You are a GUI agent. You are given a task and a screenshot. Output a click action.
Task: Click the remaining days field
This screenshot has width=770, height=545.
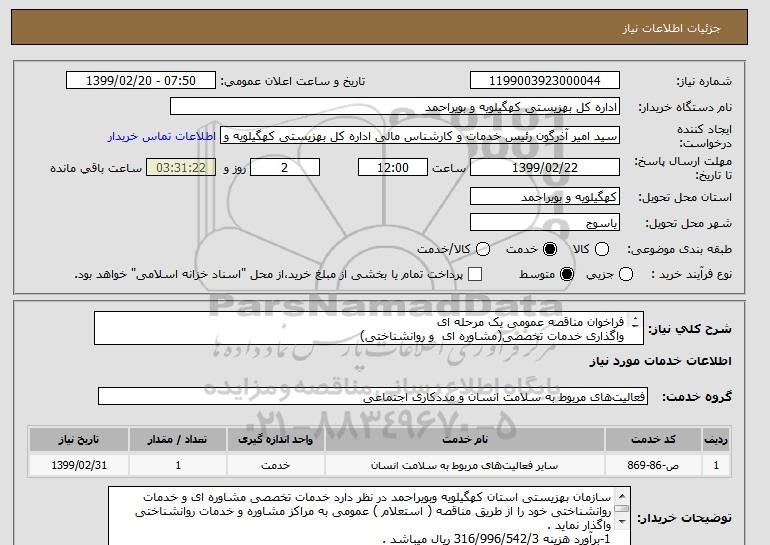285,167
